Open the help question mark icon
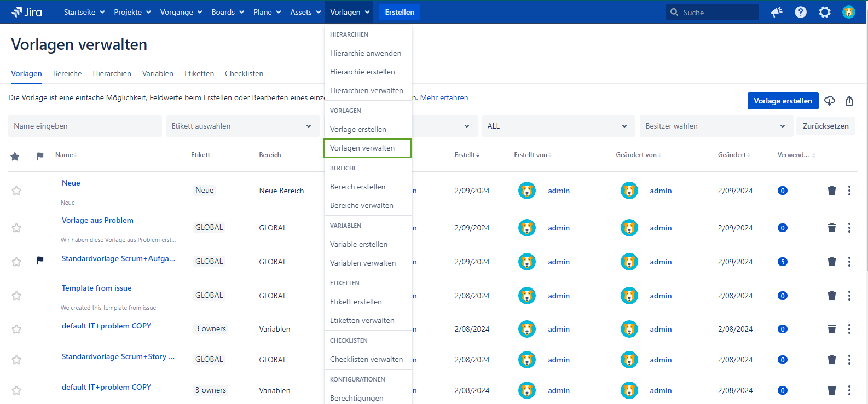This screenshot has height=404, width=868. click(x=800, y=12)
